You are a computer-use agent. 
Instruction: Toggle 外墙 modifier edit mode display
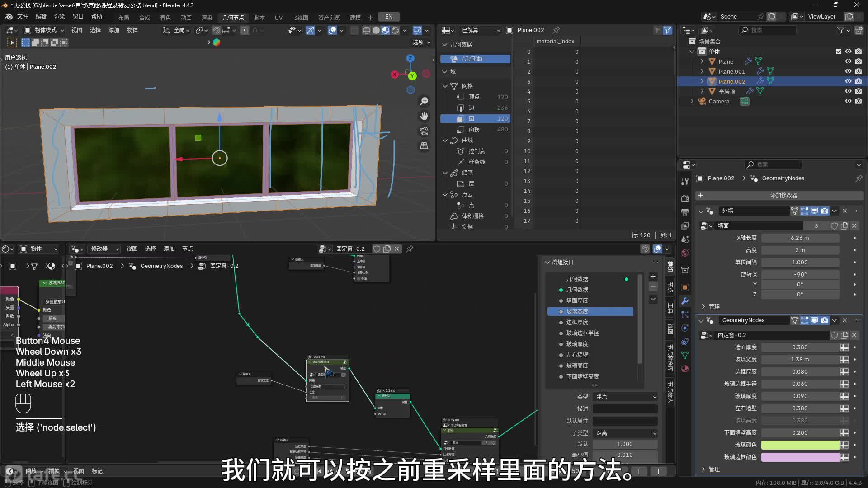point(804,211)
